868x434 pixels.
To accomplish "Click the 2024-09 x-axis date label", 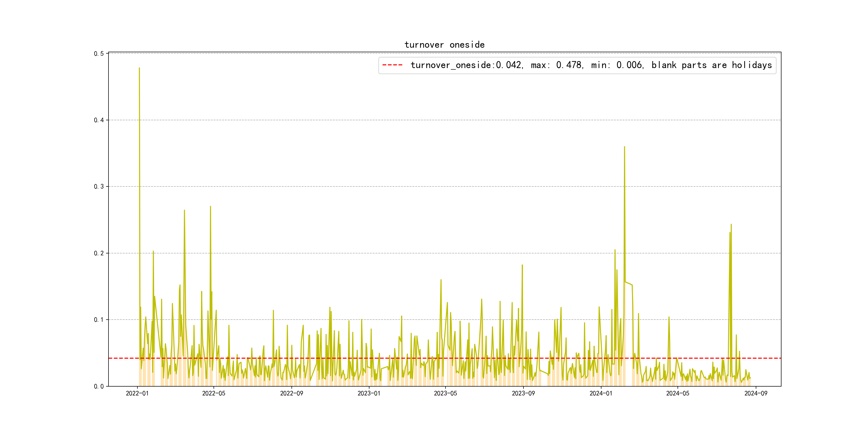I will click(x=756, y=394).
